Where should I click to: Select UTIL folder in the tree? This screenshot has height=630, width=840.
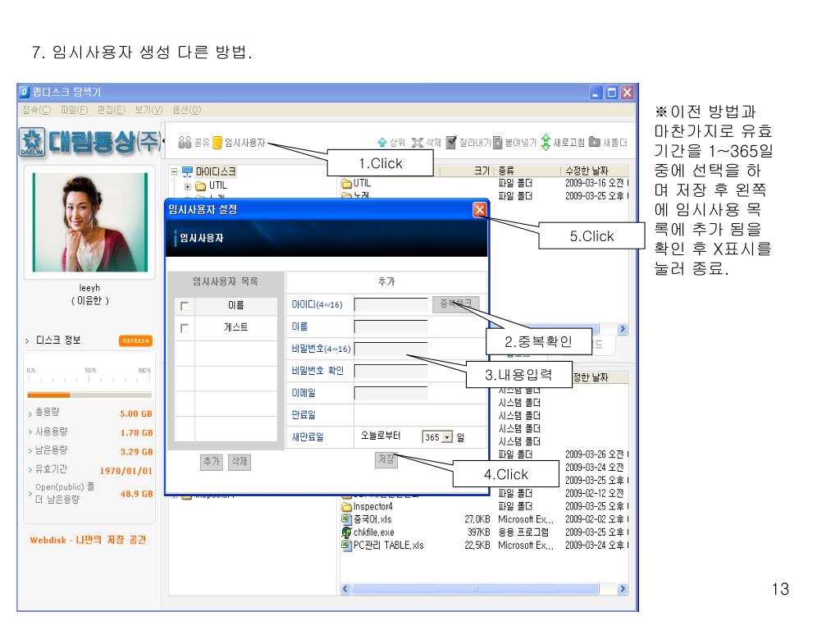tap(218, 186)
